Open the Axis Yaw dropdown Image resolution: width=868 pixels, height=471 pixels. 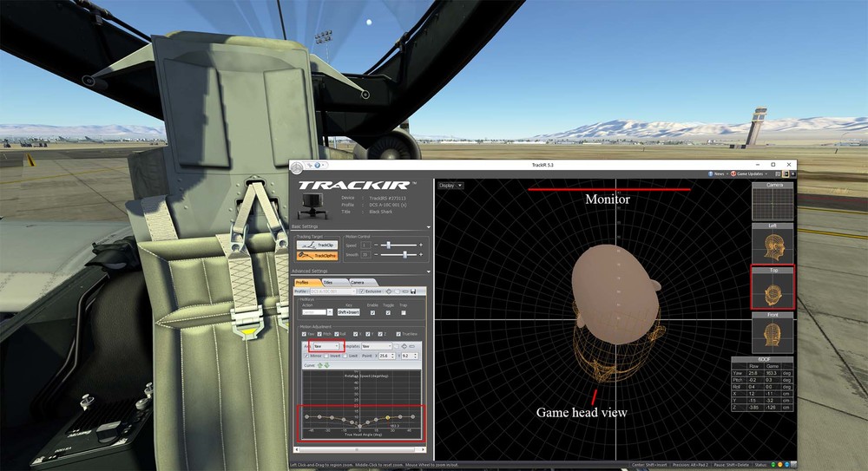click(x=326, y=346)
